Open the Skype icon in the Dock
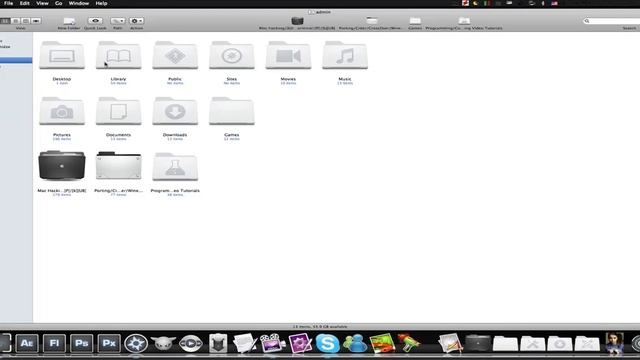The image size is (640, 360). (x=327, y=343)
